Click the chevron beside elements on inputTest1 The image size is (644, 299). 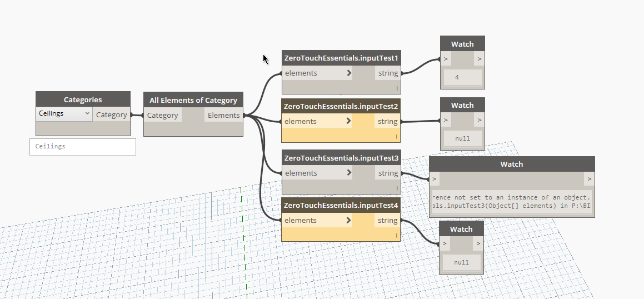pos(349,73)
